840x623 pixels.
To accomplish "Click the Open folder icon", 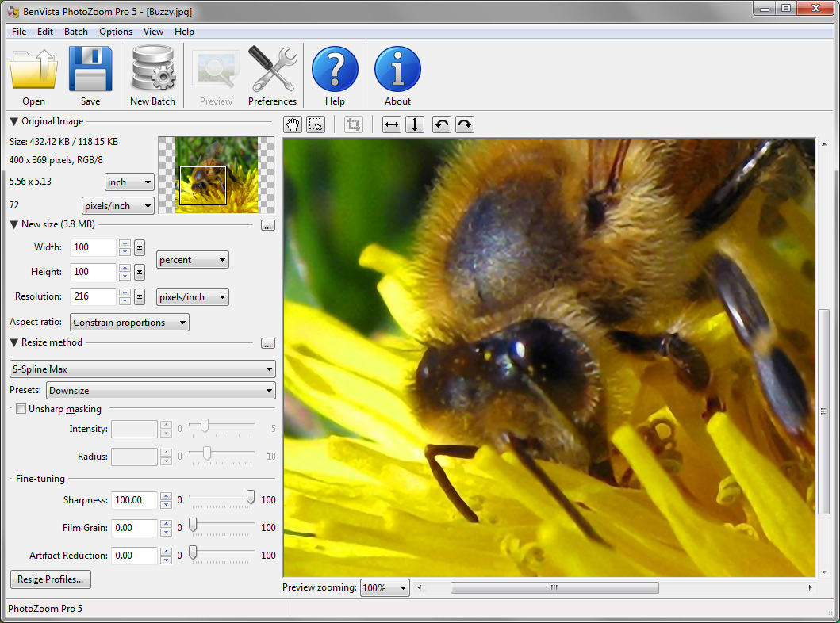I will tap(33, 70).
